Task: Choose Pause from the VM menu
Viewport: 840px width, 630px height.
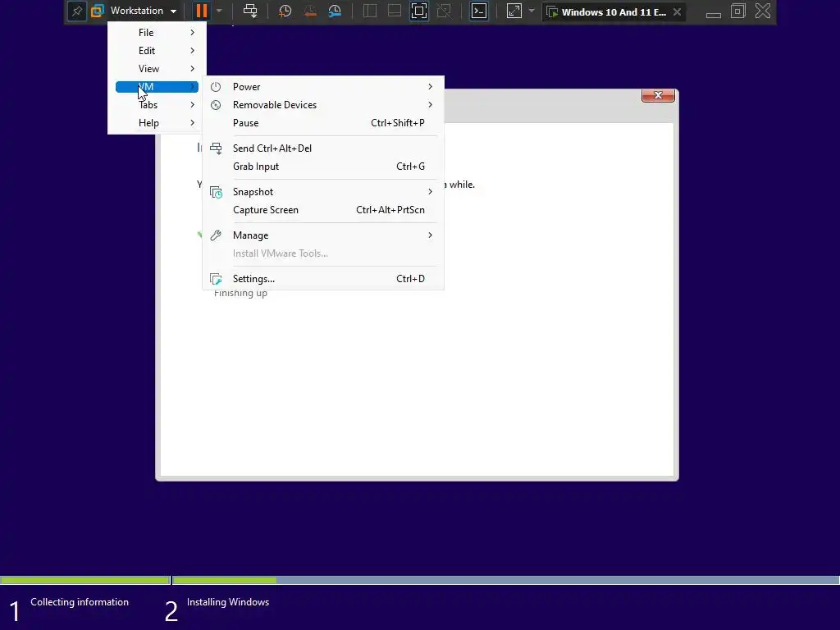Action: 323,123
